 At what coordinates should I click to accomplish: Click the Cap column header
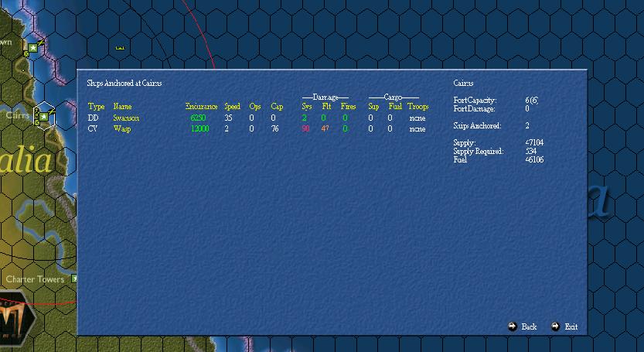277,107
